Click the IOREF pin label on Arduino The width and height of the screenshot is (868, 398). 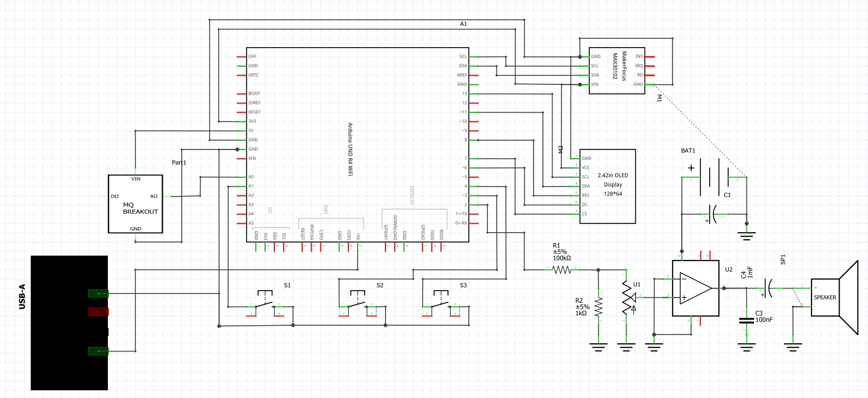click(255, 103)
